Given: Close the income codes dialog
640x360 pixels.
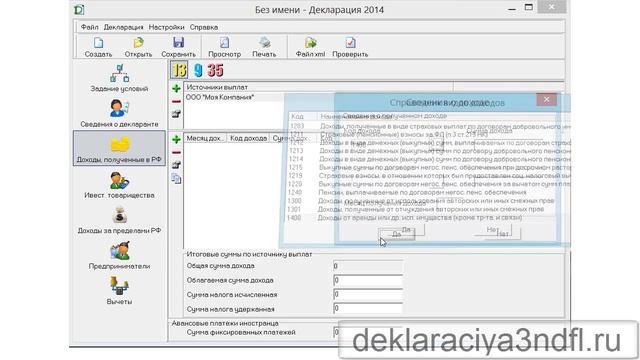Looking at the screenshot, I should tap(547, 99).
